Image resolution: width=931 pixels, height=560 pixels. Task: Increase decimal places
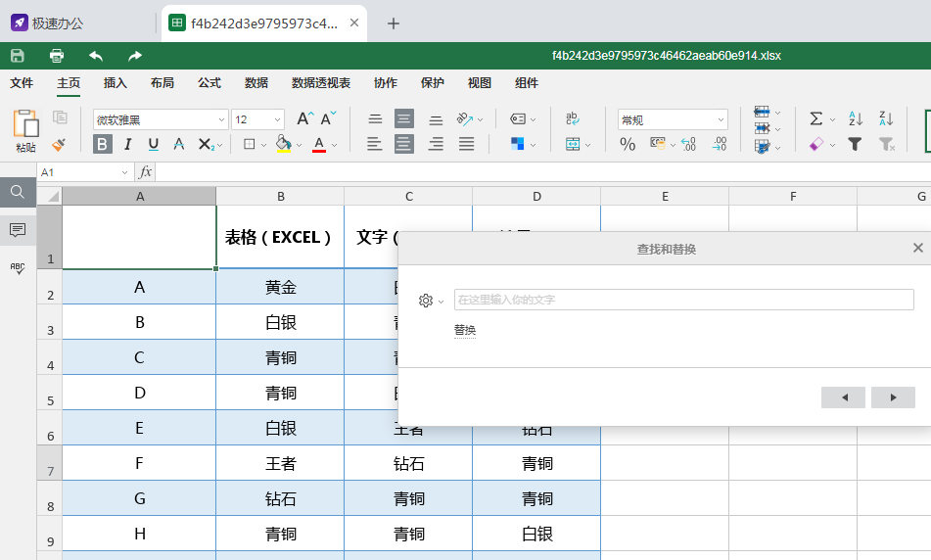[x=719, y=144]
